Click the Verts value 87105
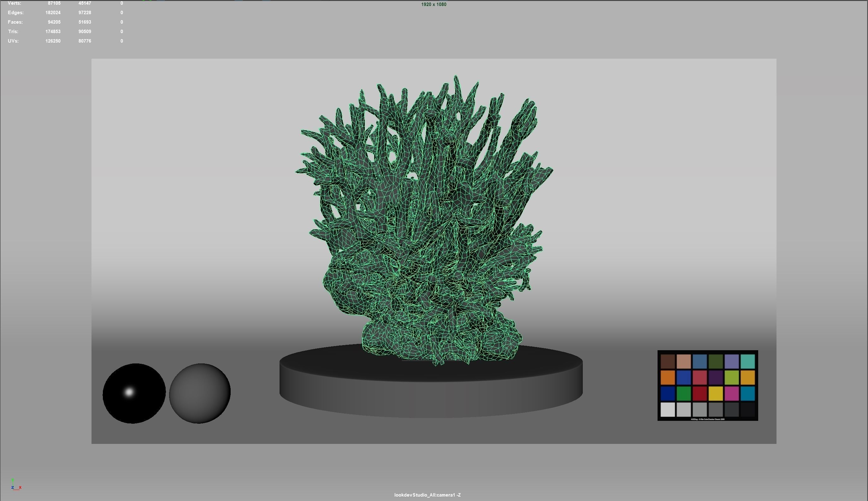Image resolution: width=868 pixels, height=501 pixels. [x=54, y=3]
